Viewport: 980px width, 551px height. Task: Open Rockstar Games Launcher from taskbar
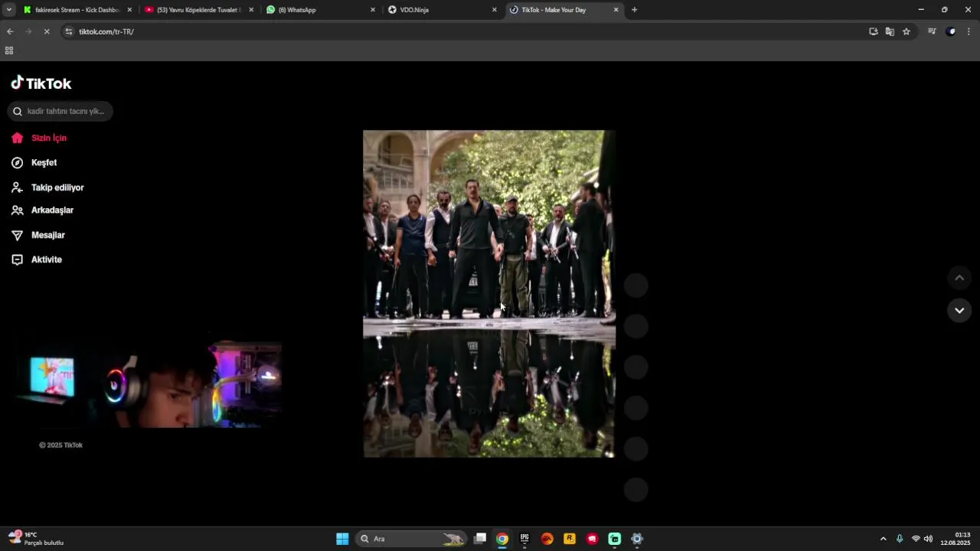click(570, 539)
